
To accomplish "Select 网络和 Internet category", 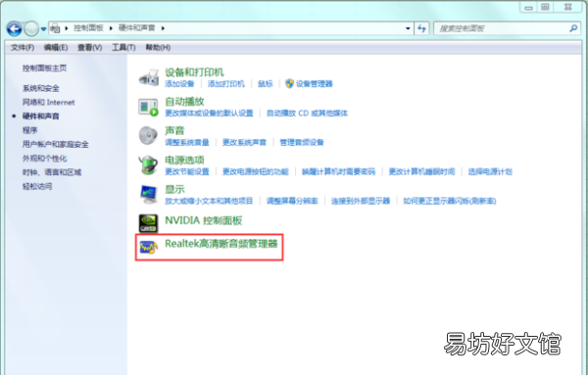I will tap(48, 102).
